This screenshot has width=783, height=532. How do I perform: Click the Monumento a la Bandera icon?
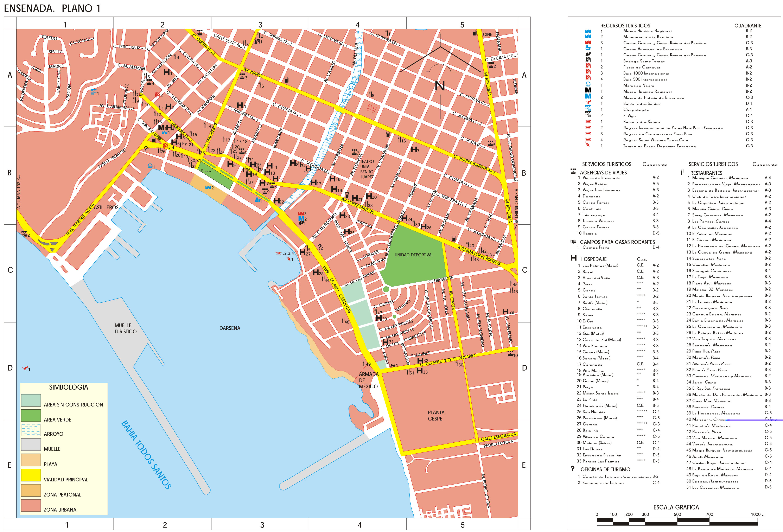[208, 188]
